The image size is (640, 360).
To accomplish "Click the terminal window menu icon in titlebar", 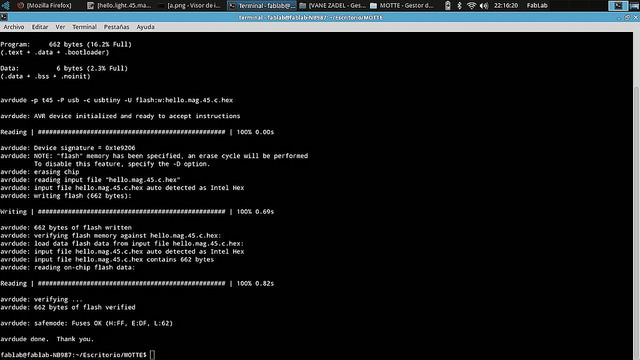I will click(4, 17).
